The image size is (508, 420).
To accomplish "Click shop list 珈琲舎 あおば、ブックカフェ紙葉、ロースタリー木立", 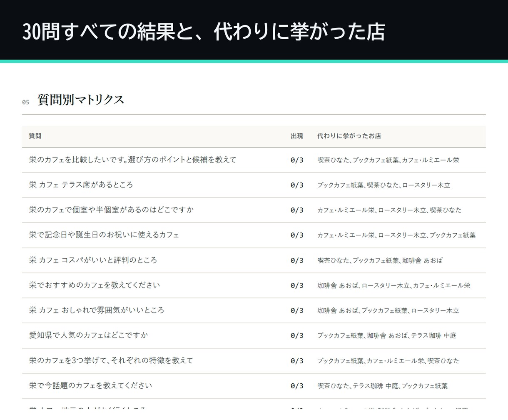I will pos(388,310).
